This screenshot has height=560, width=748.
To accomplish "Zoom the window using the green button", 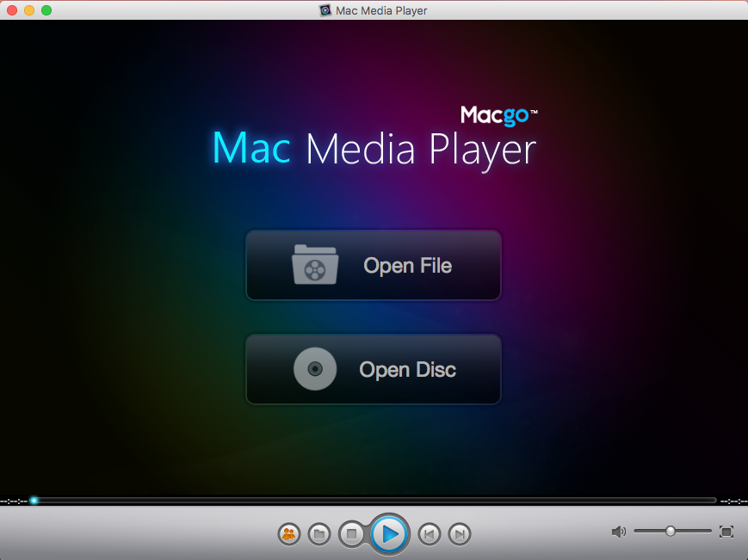I will (46, 10).
